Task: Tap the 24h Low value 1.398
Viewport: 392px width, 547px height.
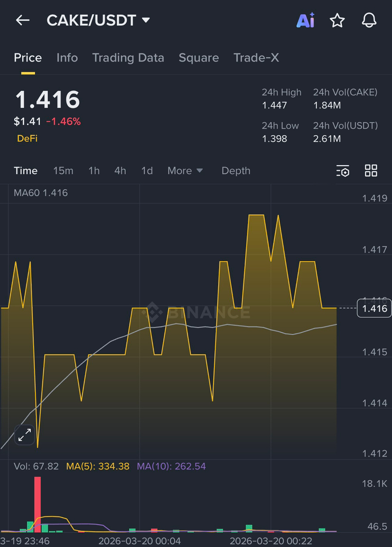Action: click(x=275, y=139)
